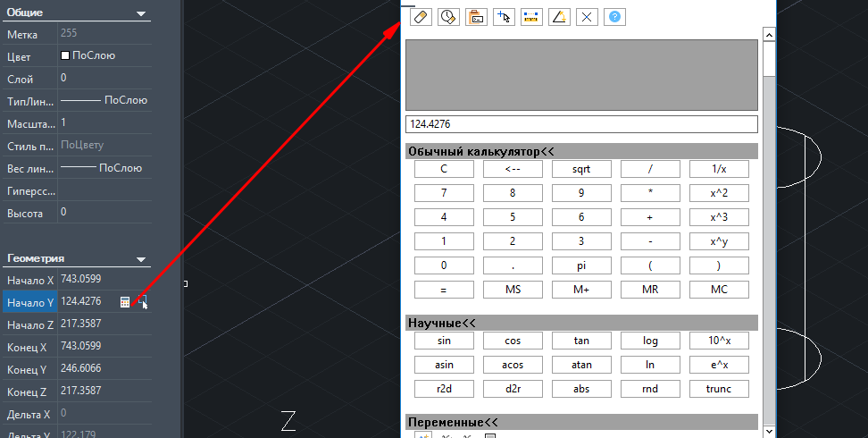Select the Конец Y value 246.6066
Image resolution: width=868 pixels, height=438 pixels.
coord(81,368)
